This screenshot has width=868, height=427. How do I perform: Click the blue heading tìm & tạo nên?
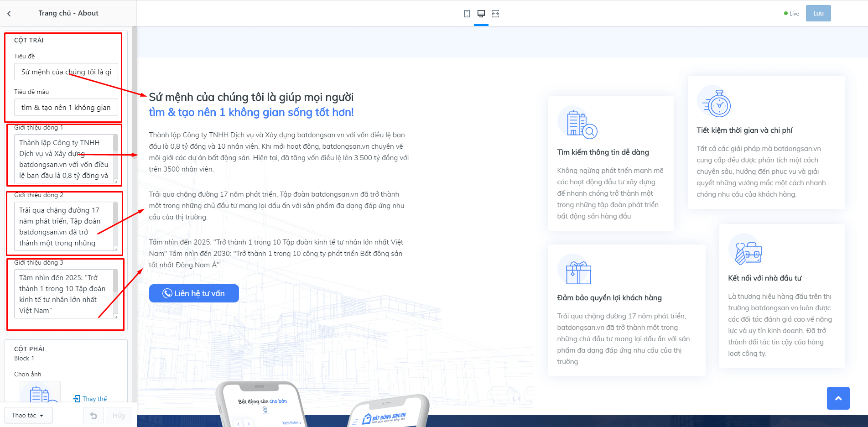click(x=251, y=112)
